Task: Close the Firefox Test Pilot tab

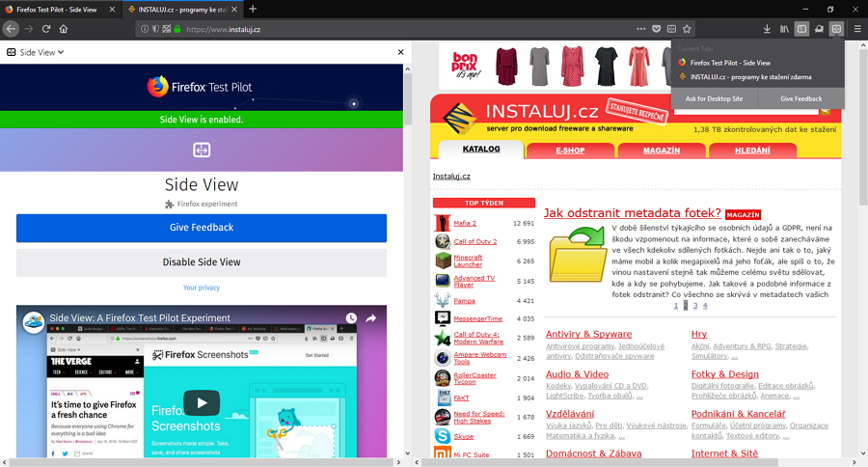Action: pyautogui.click(x=113, y=10)
